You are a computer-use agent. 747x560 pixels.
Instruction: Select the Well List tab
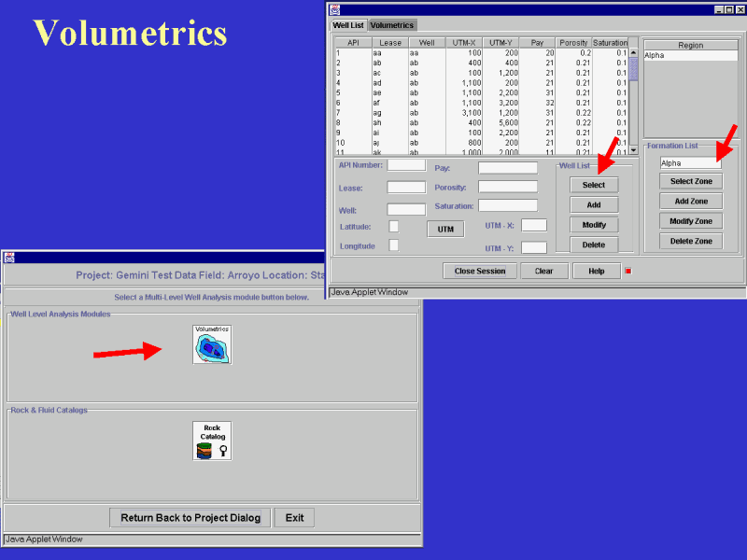[x=348, y=25]
